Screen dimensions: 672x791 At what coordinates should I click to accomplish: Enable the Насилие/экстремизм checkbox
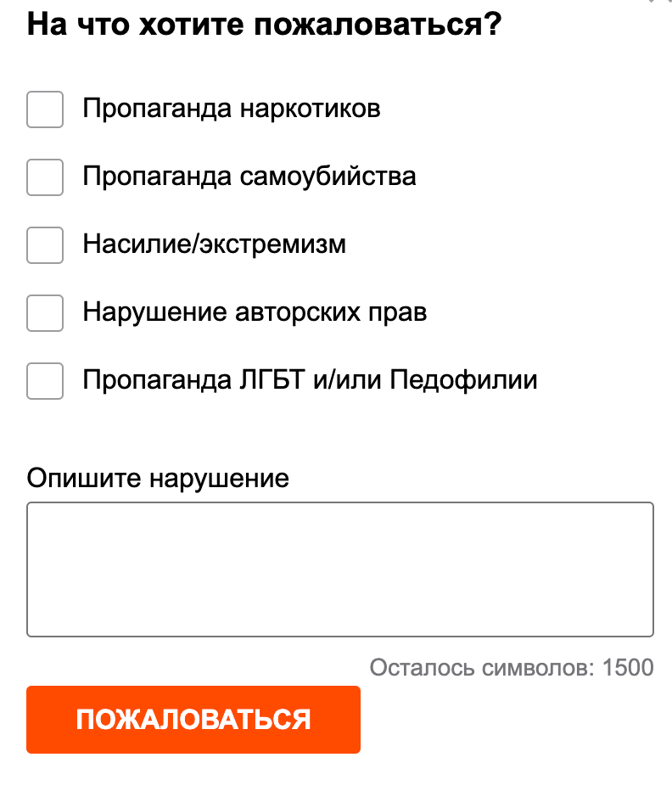coord(45,245)
